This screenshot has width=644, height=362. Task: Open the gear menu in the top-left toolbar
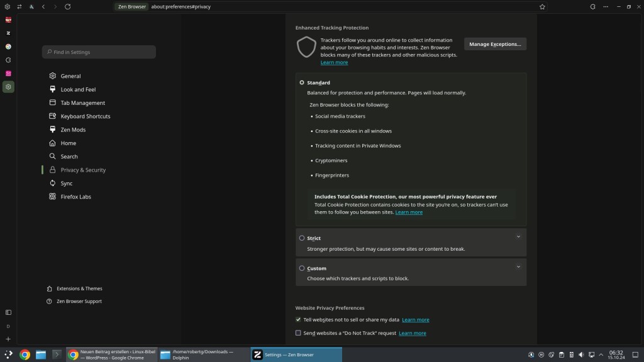[x=8, y=6]
